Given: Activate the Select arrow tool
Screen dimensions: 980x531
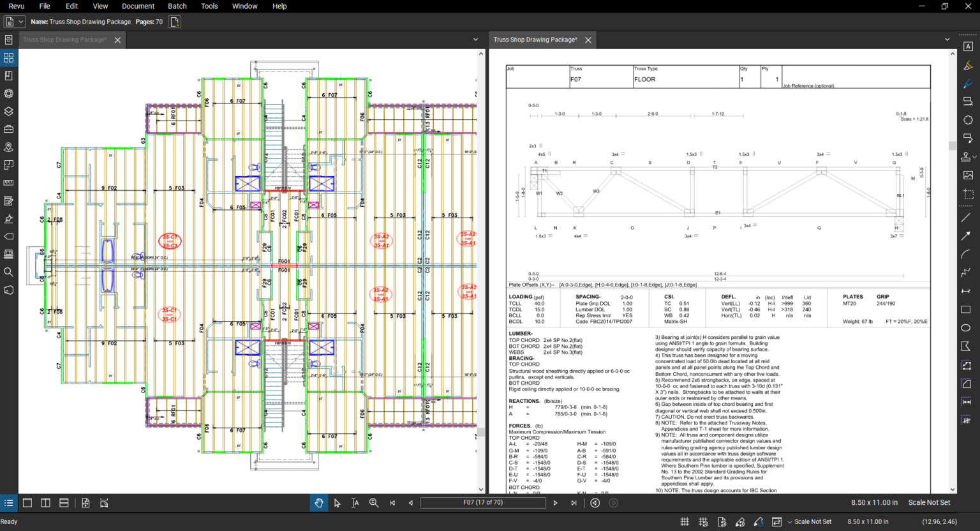Looking at the screenshot, I should point(337,503).
